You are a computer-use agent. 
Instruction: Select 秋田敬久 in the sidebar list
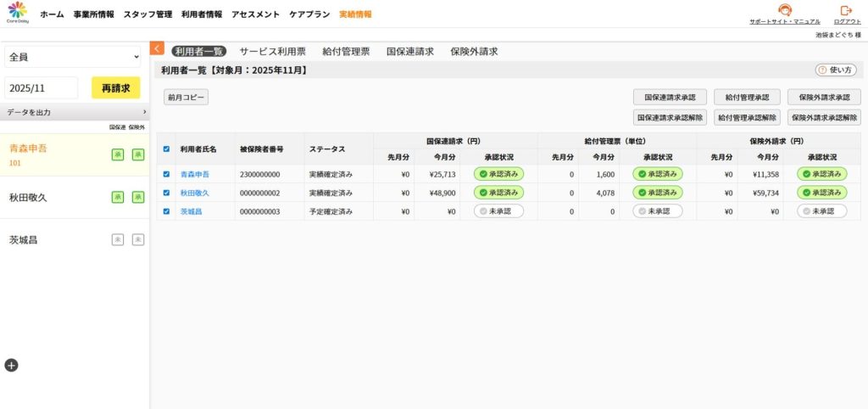[x=28, y=197]
